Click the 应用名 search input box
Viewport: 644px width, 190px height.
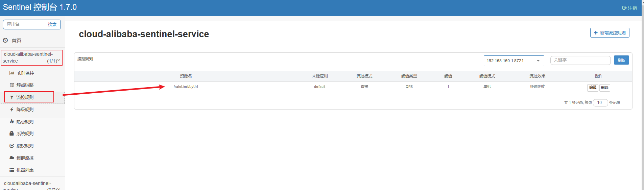24,24
